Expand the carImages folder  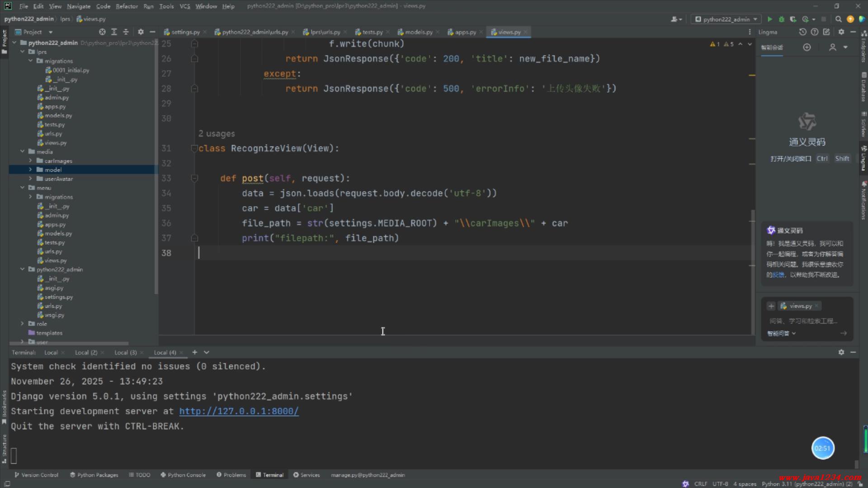[30, 161]
